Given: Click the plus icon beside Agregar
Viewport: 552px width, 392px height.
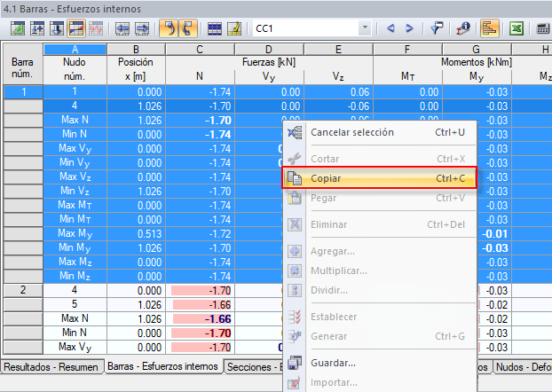Looking at the screenshot, I should point(295,251).
